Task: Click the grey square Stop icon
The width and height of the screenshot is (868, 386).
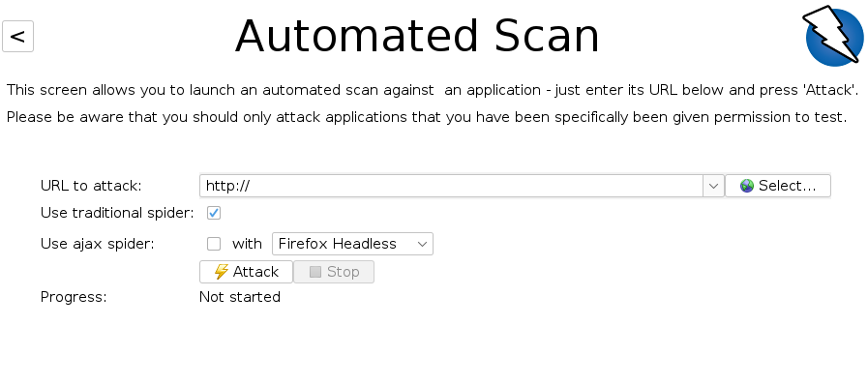Action: 315,272
